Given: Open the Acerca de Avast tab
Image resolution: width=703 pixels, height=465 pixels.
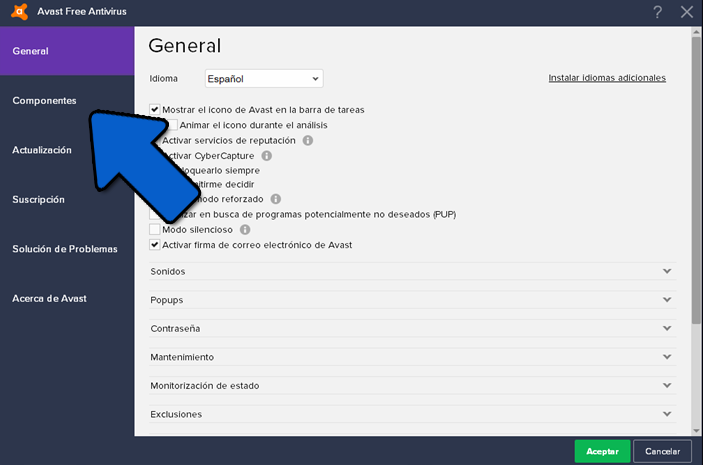Looking at the screenshot, I should [67, 299].
